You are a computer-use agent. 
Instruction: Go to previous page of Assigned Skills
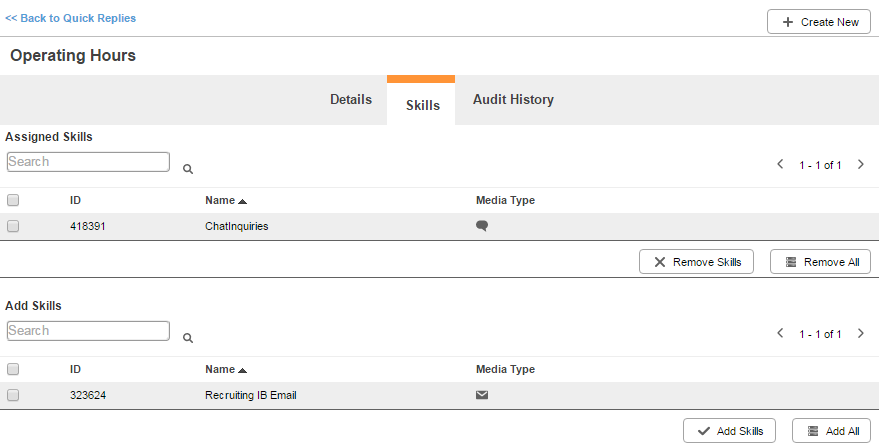tap(780, 164)
